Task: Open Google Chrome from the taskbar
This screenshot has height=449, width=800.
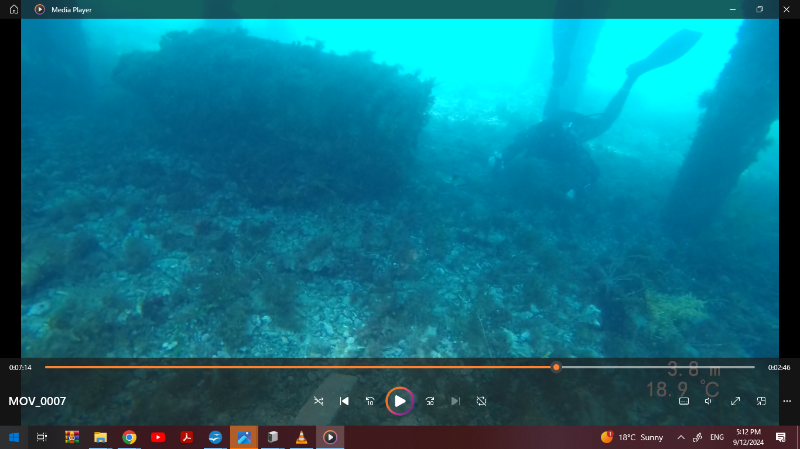Action: [129, 437]
